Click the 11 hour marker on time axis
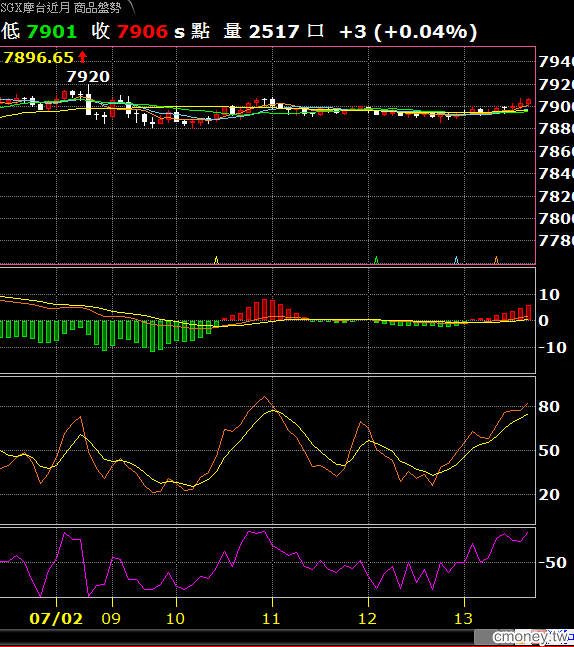This screenshot has height=647, width=574. tap(271, 618)
